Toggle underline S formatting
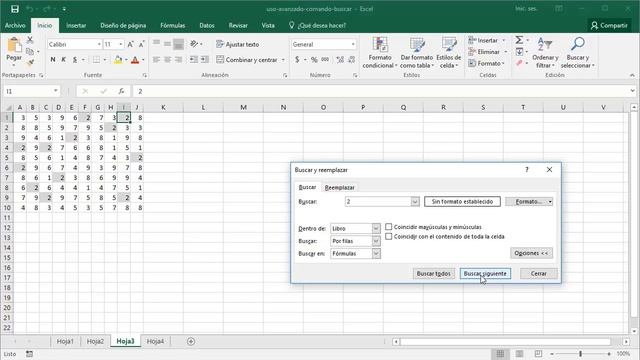 [x=75, y=60]
